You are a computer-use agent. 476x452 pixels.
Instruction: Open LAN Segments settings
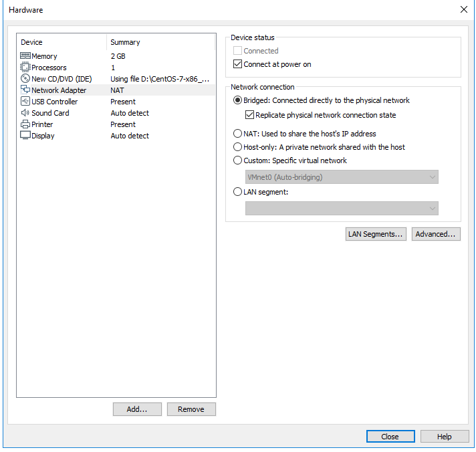point(376,234)
